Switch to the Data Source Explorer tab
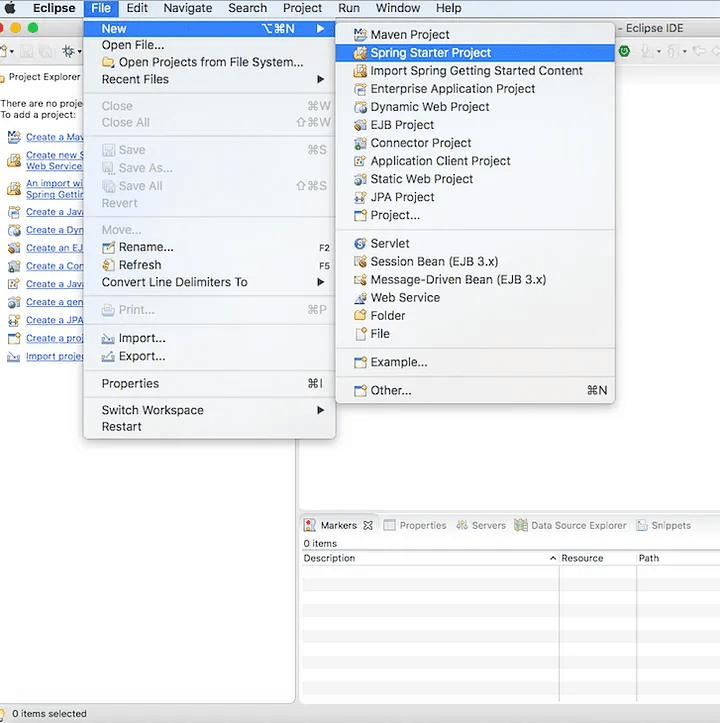The width and height of the screenshot is (720, 723). pyautogui.click(x=578, y=525)
